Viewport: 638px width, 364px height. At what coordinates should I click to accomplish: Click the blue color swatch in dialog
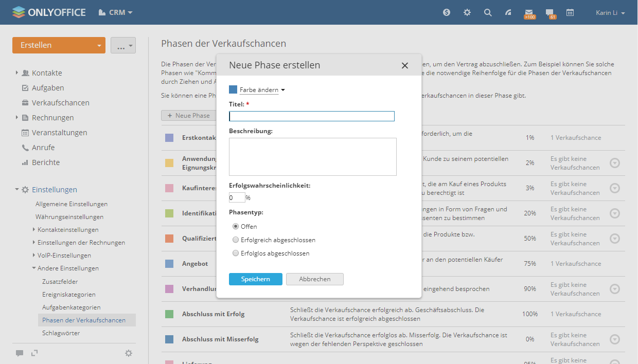click(233, 90)
